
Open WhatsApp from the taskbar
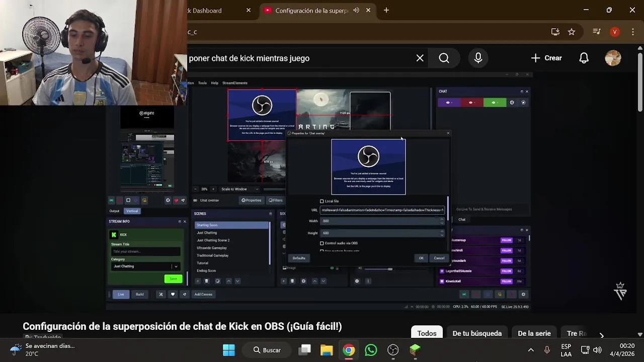[x=371, y=350]
